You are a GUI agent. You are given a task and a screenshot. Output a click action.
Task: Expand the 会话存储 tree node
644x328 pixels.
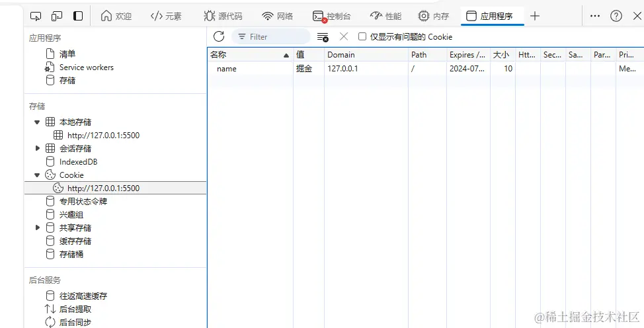click(38, 148)
